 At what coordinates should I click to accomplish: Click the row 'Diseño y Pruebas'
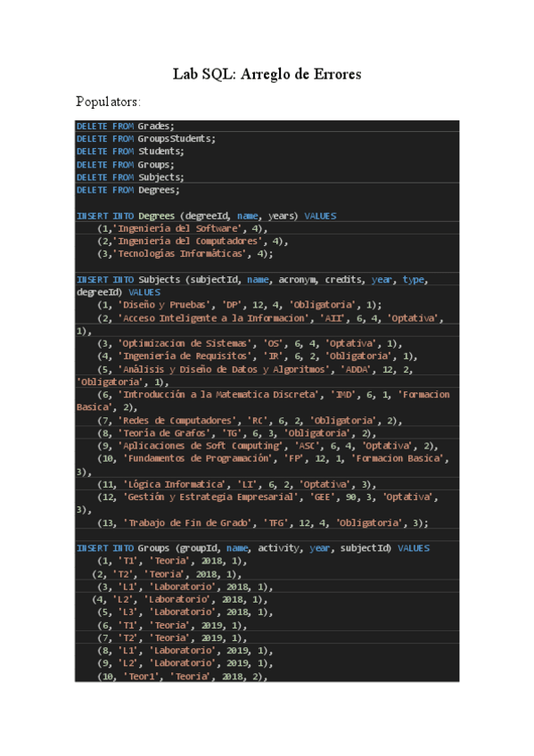pyautogui.click(x=240, y=305)
